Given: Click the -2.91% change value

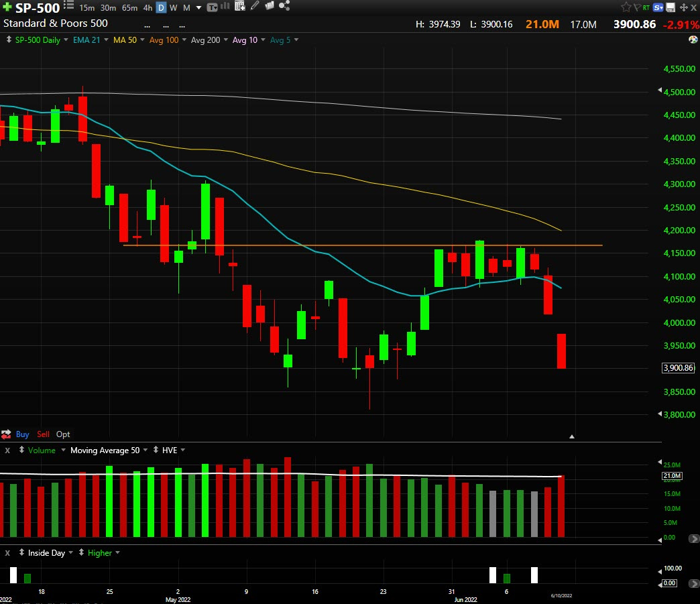Looking at the screenshot, I should 681,25.
